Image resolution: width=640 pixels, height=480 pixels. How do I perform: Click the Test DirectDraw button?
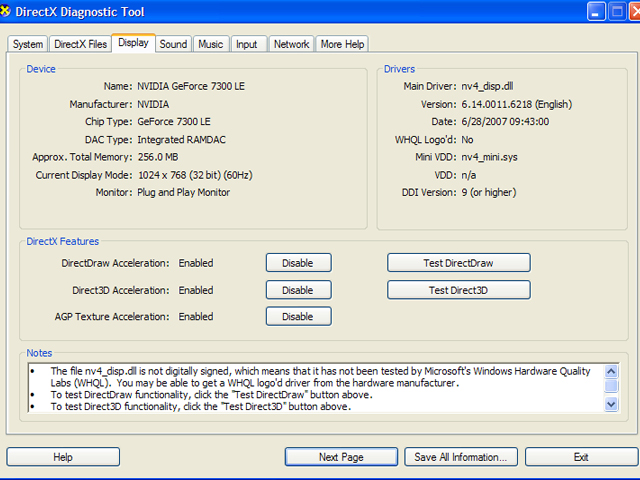pyautogui.click(x=459, y=263)
